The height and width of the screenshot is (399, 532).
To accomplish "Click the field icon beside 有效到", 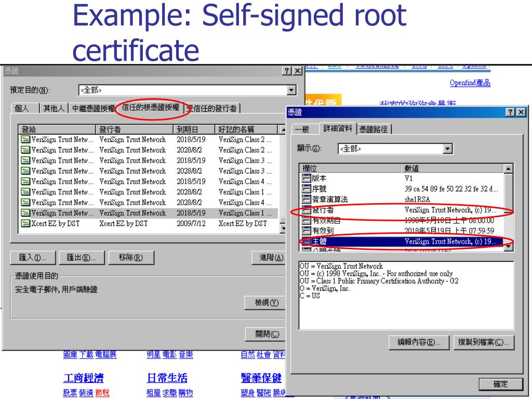I will (x=307, y=231).
